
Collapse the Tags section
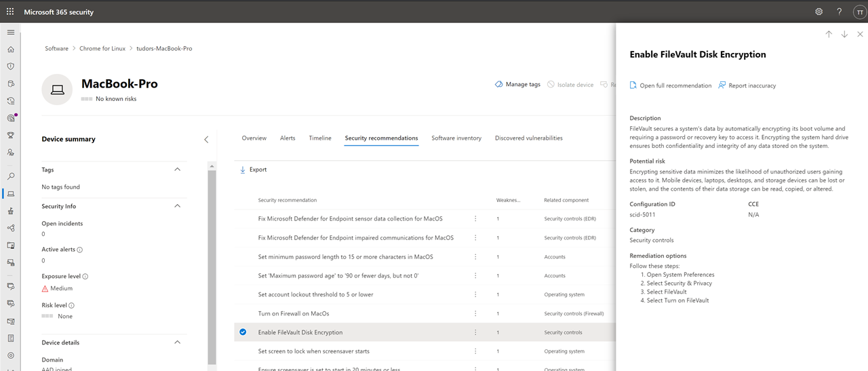(178, 170)
